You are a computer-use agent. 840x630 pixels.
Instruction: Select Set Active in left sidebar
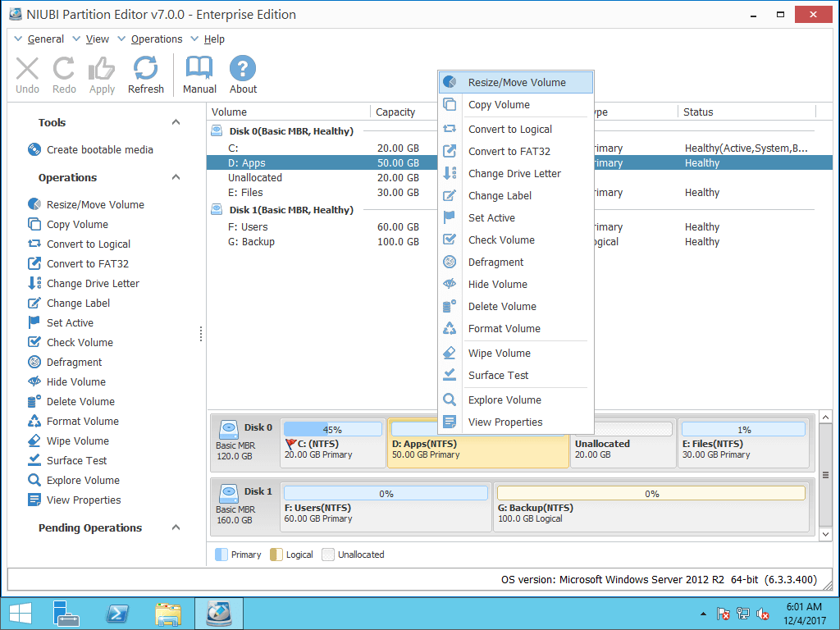[x=61, y=322]
